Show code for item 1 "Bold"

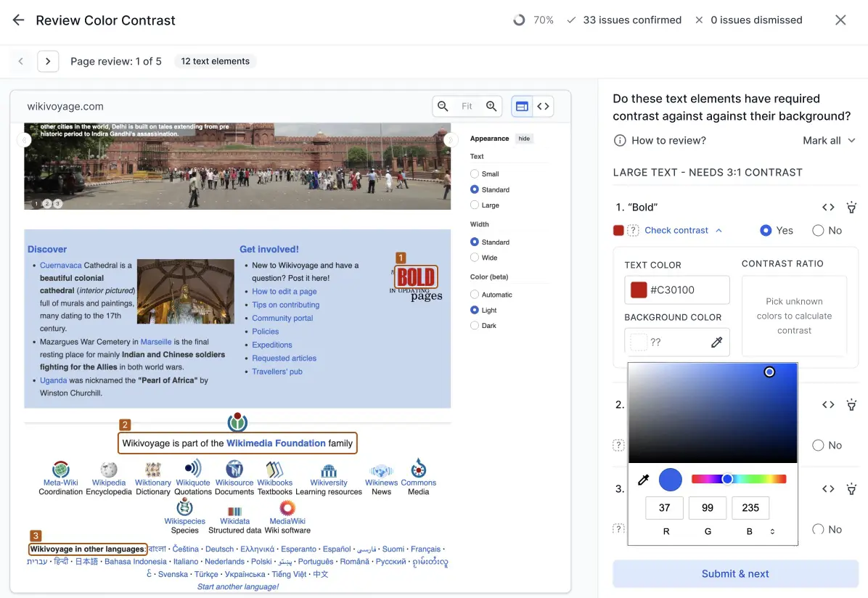click(x=828, y=208)
